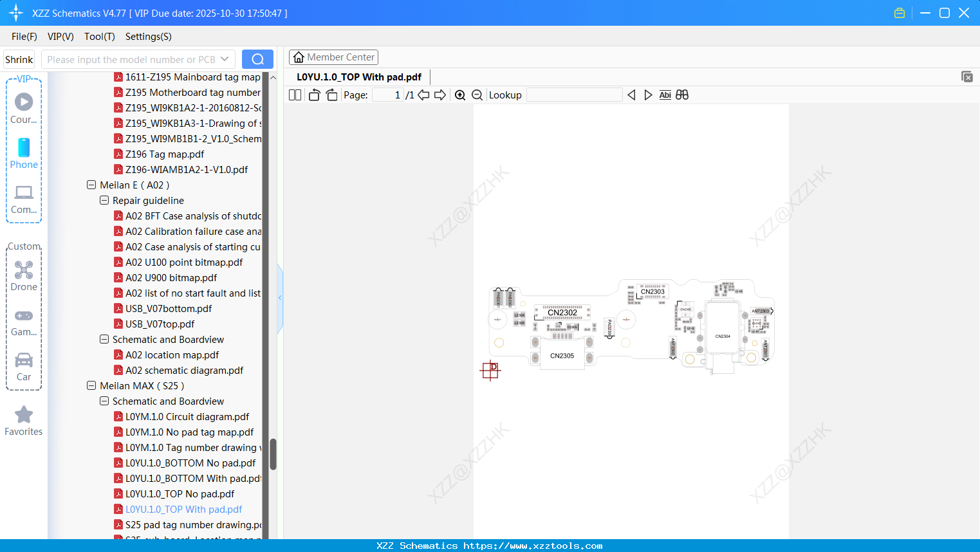The height and width of the screenshot is (552, 980).
Task: Toggle the two-page view layout
Action: click(295, 95)
